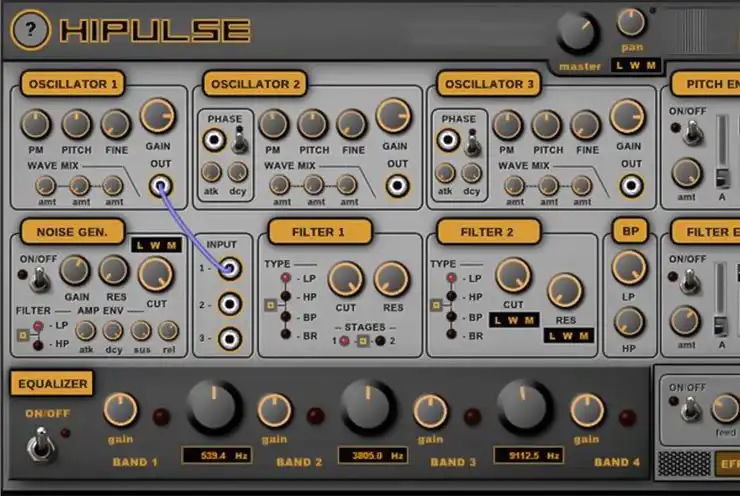
Task: Click Band 3 frequency 9112.5 Hz field
Action: [x=529, y=455]
